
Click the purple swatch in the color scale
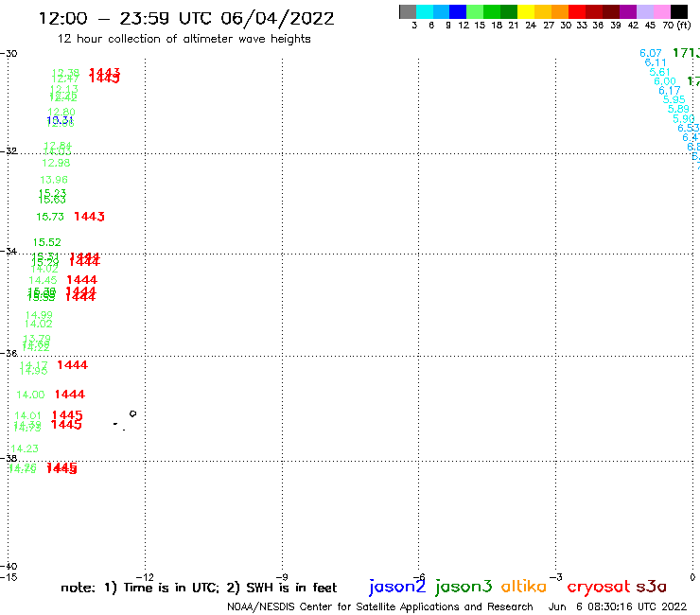click(628, 11)
